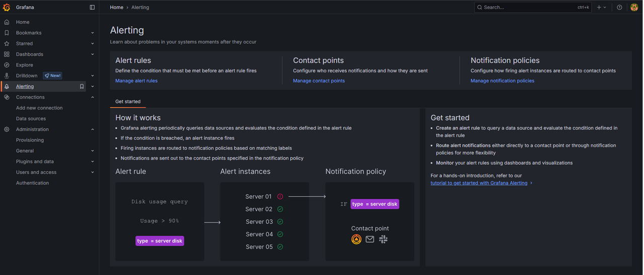Click the Home house icon in sidebar
The image size is (644, 275).
(x=7, y=22)
